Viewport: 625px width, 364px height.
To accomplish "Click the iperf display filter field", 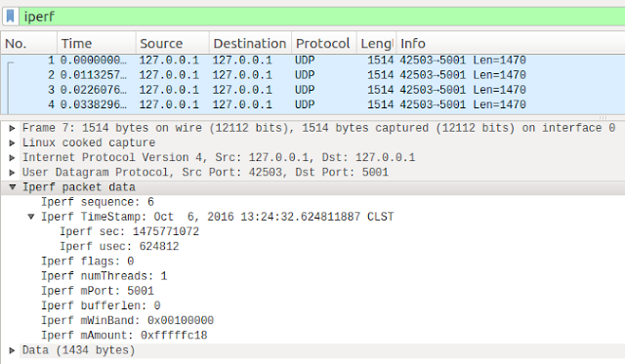I will click(322, 17).
